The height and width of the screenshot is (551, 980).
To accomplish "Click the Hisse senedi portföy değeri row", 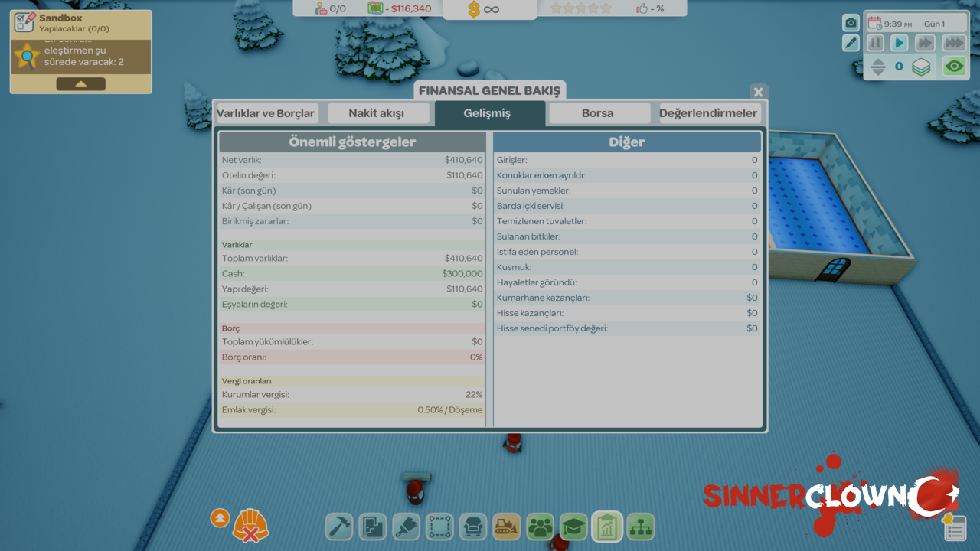I will 627,328.
